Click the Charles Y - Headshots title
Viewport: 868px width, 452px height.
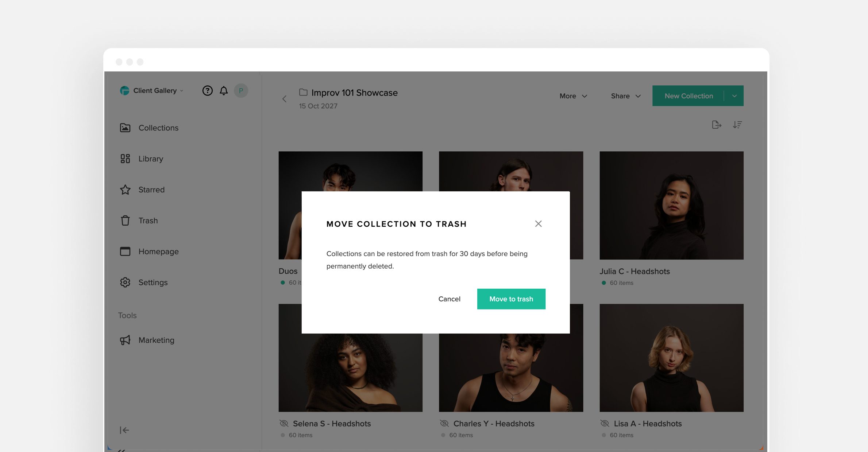click(x=494, y=424)
